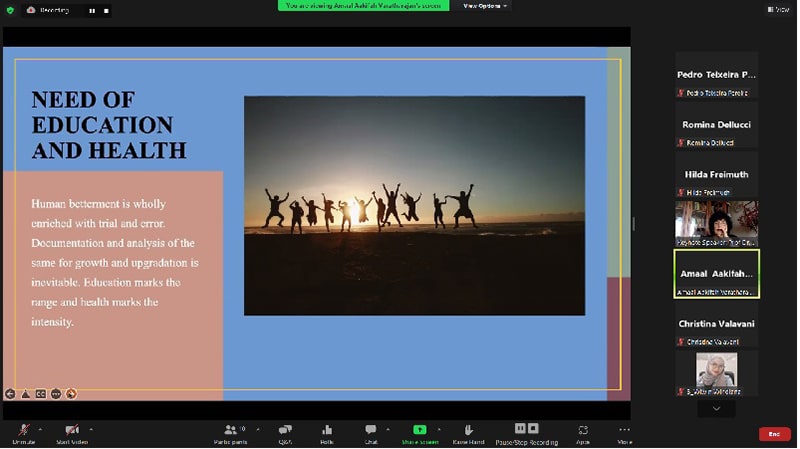Open the Apps icon
Screen dimensions: 800x449
[x=583, y=430]
